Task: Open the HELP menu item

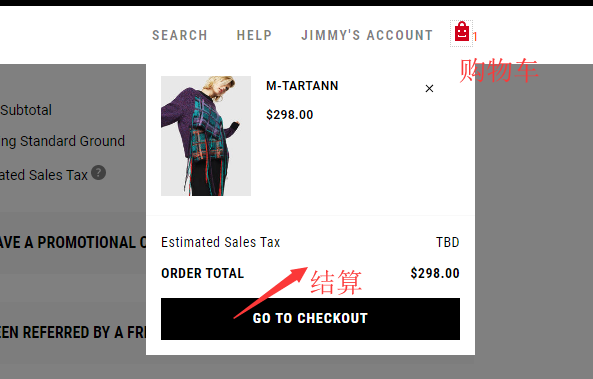Action: coord(254,35)
